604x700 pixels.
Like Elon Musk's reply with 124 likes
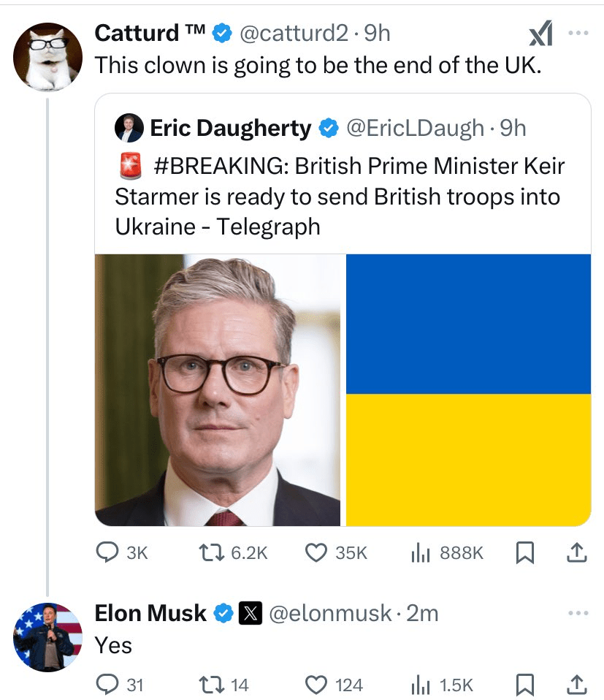316,685
